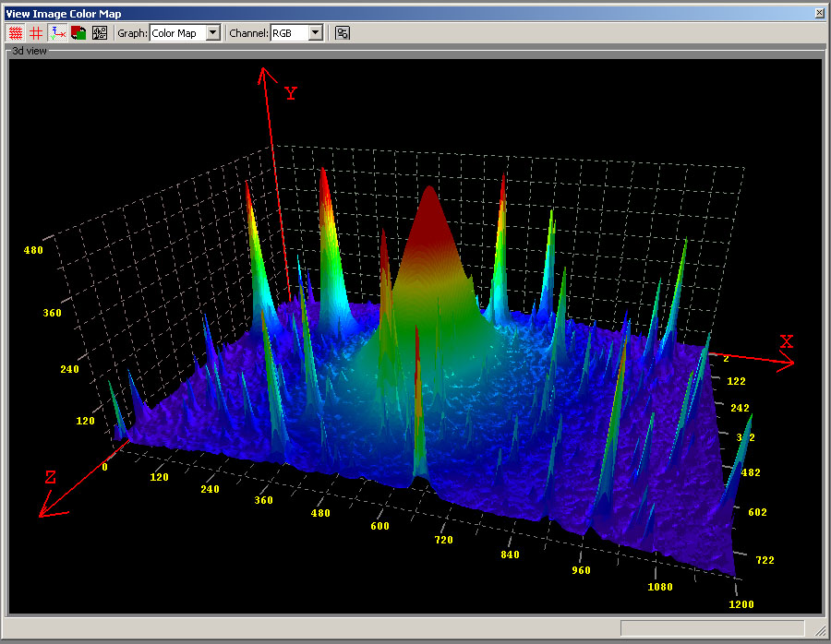Toggle the wireframe mesh view icon
The width and height of the screenshot is (831, 644).
16,33
